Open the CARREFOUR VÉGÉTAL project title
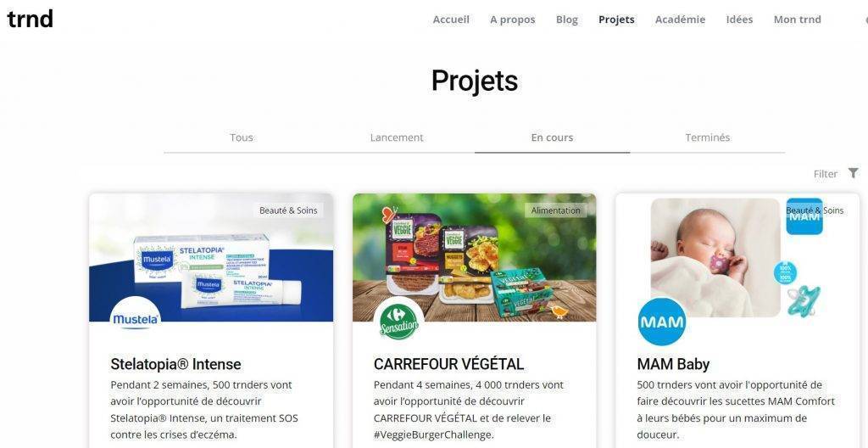Viewport: 868px width, 448px height. tap(448, 364)
